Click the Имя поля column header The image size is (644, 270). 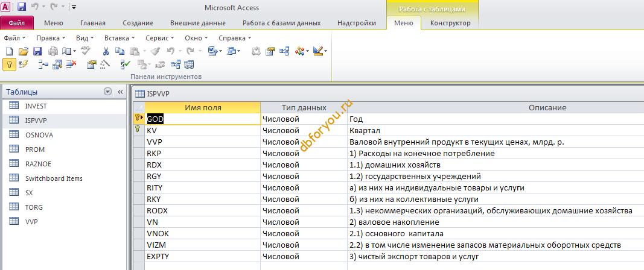tap(203, 108)
